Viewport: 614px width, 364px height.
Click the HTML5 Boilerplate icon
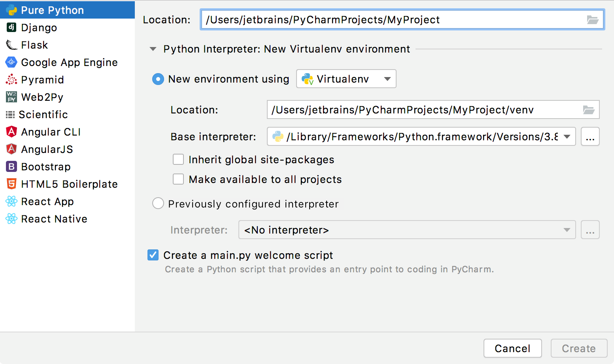pyautogui.click(x=11, y=184)
